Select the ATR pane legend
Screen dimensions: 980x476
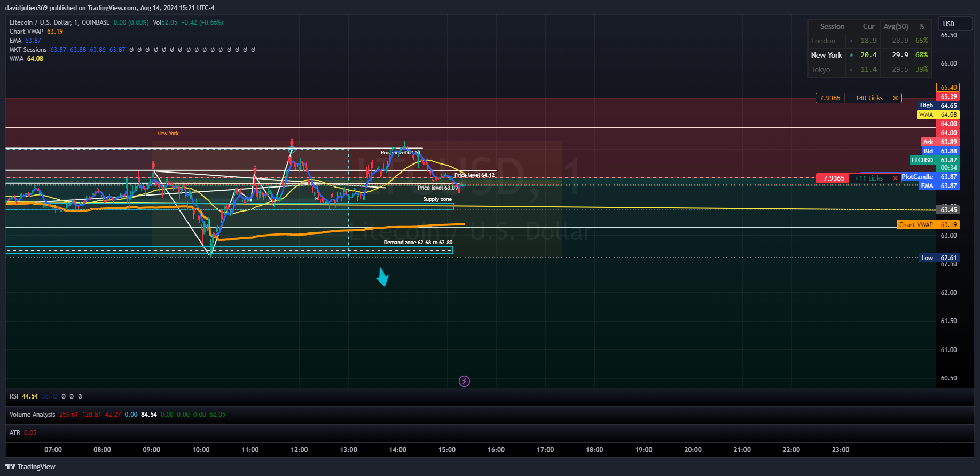point(15,433)
